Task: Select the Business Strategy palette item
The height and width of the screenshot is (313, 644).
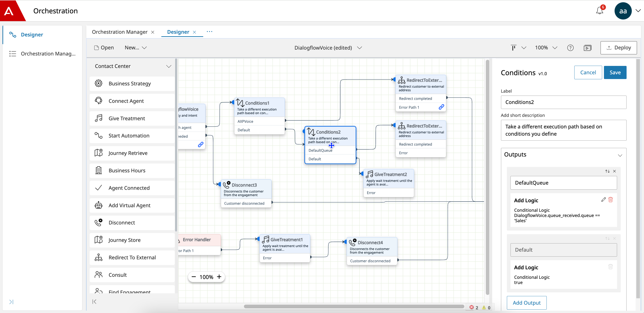Action: [x=132, y=84]
